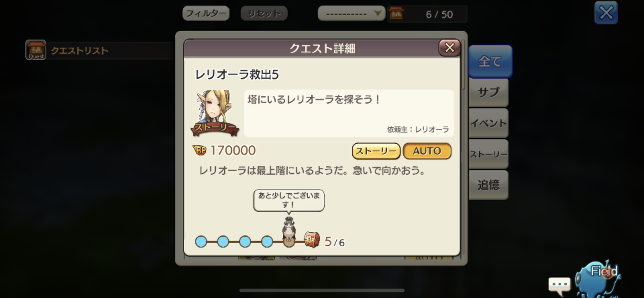The image size is (644, 298).
Task: Tap the character marker on progress track
Action: click(289, 231)
